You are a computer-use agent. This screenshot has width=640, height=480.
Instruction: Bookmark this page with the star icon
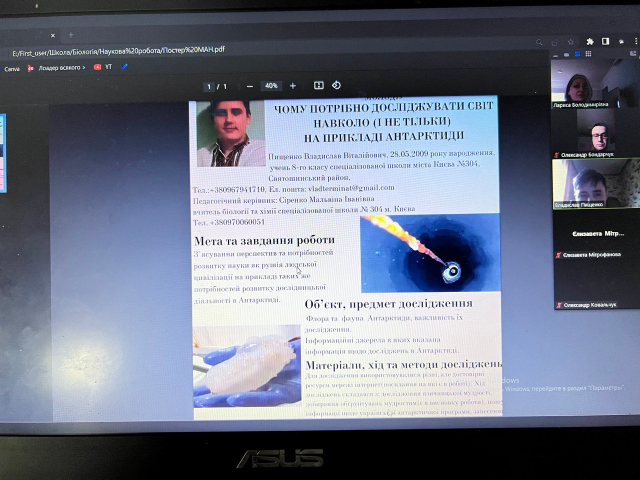[x=571, y=42]
